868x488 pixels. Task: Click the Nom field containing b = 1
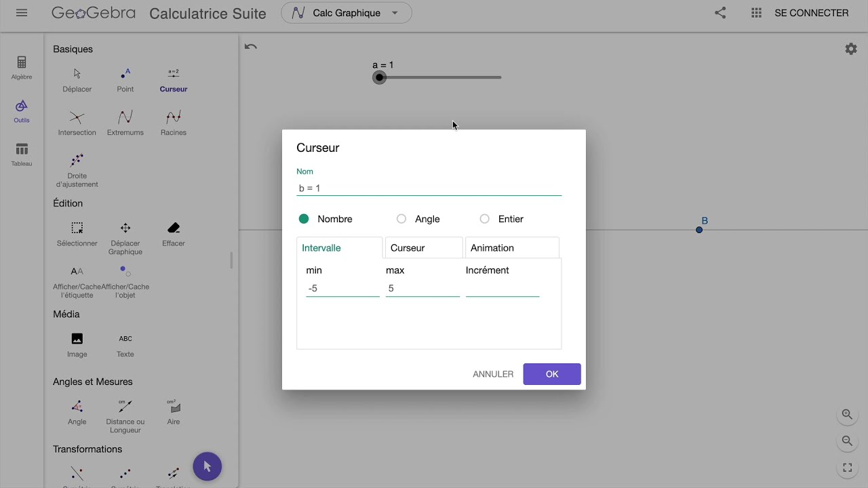point(429,188)
